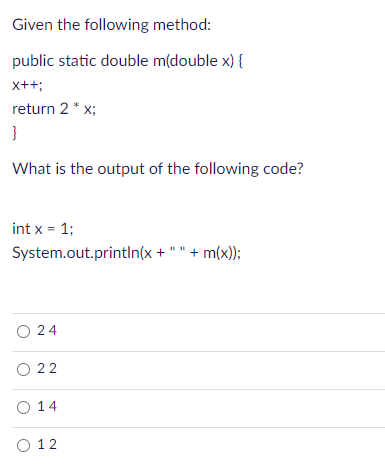Click the heading Given the following method

click(x=112, y=25)
